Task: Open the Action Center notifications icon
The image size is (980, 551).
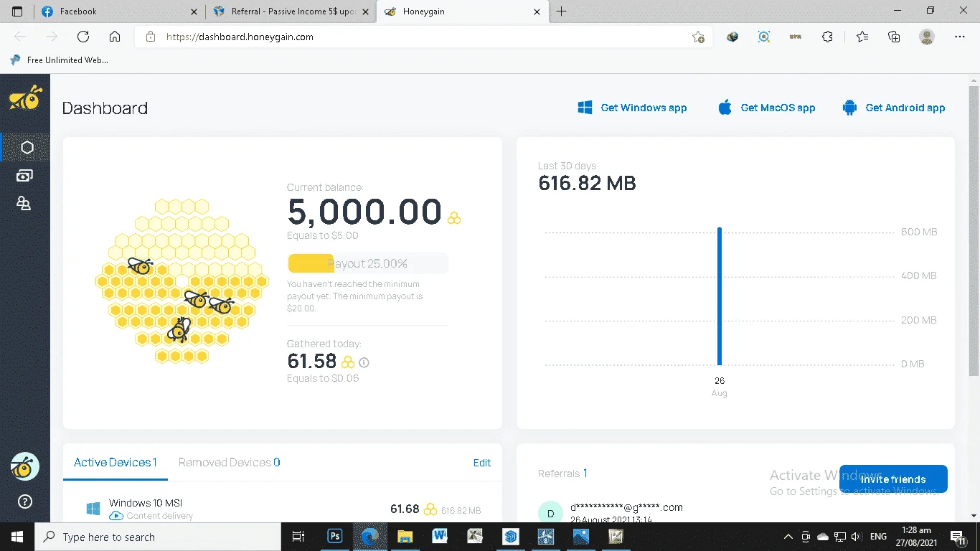Action: pos(958,537)
